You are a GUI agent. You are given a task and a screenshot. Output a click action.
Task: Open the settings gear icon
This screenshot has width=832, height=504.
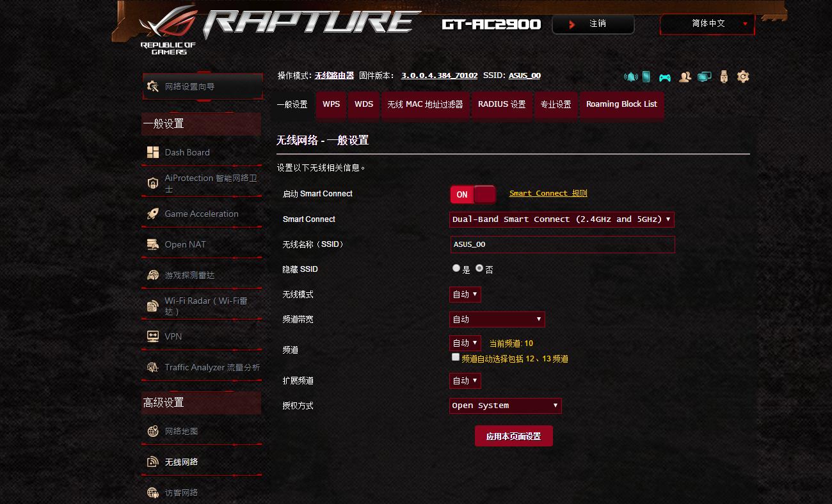(742, 76)
